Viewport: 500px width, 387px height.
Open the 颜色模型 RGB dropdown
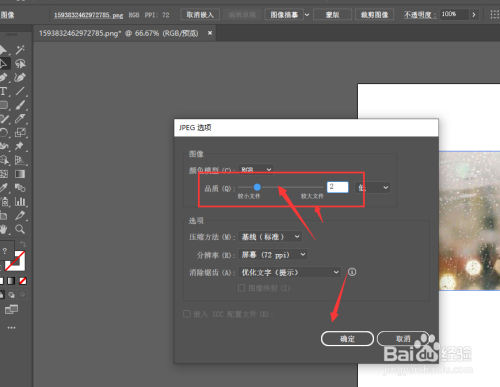pyautogui.click(x=256, y=170)
